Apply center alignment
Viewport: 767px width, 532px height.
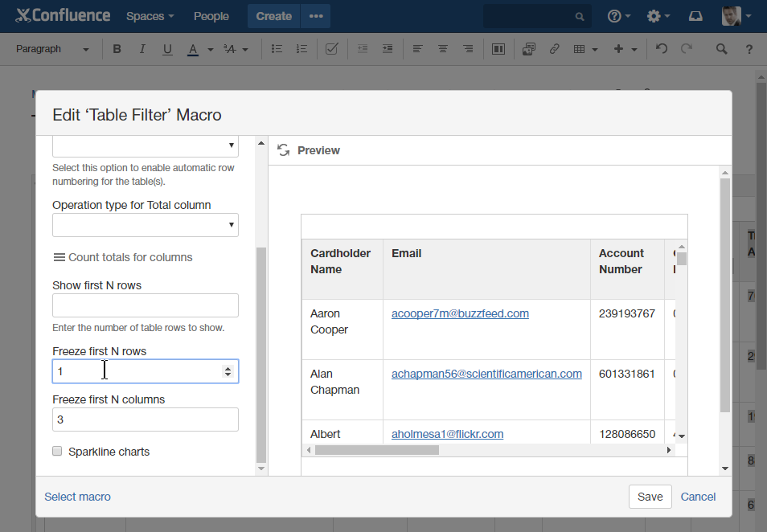click(443, 49)
